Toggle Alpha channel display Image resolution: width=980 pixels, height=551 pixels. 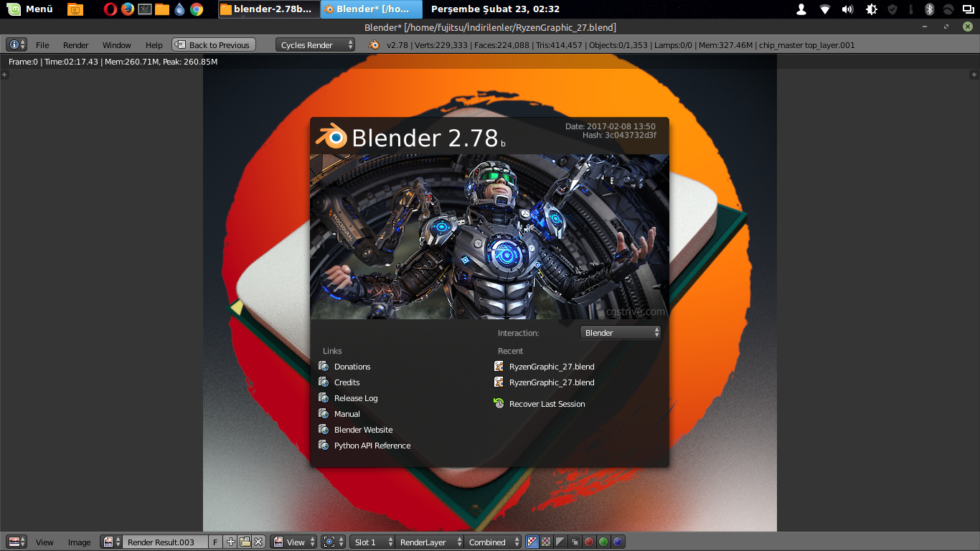(x=560, y=542)
